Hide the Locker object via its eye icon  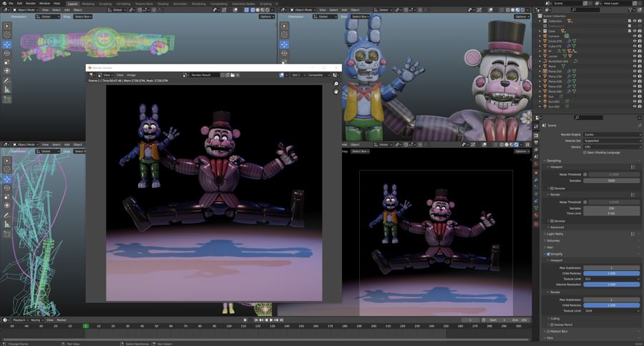pos(635,56)
